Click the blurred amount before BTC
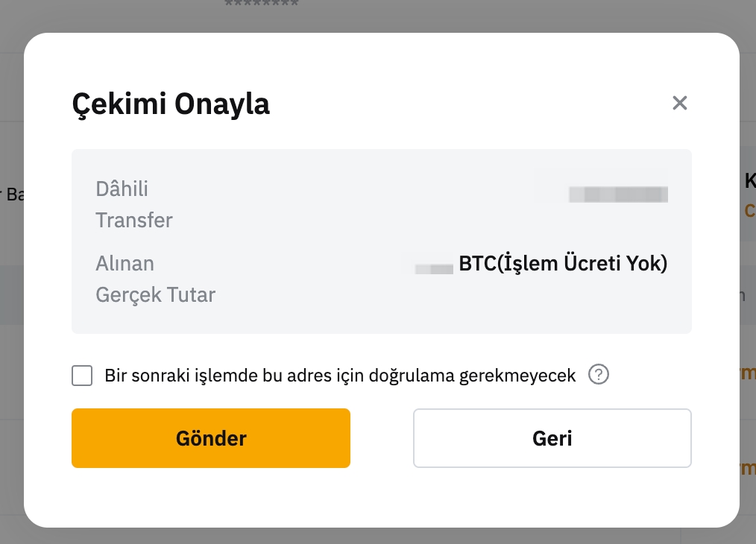 click(435, 266)
